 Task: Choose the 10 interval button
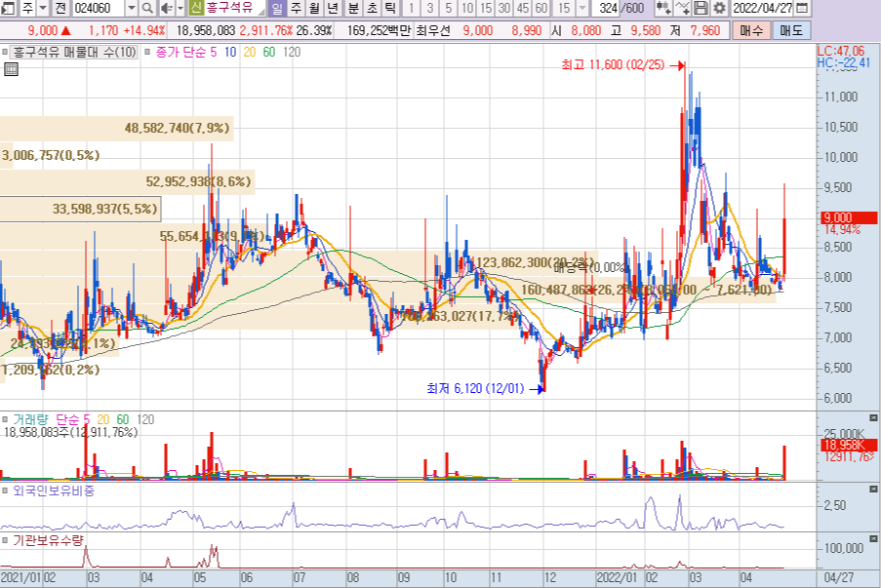click(467, 8)
